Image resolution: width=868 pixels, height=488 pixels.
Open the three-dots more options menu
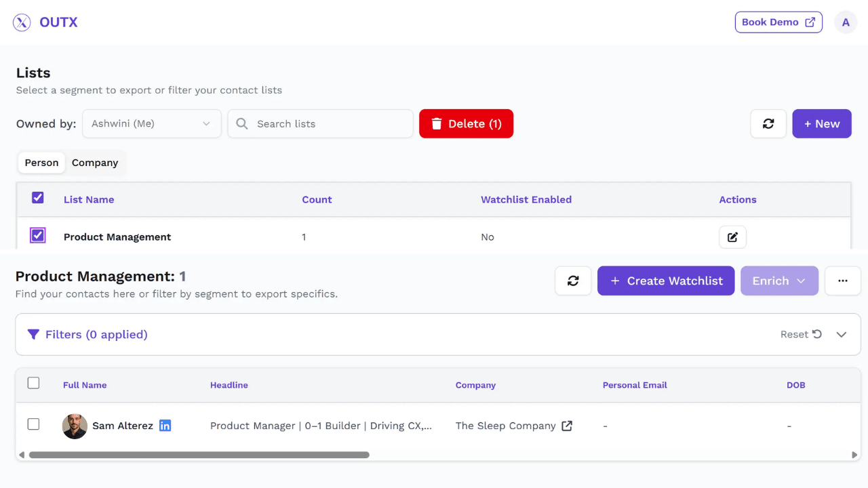842,281
